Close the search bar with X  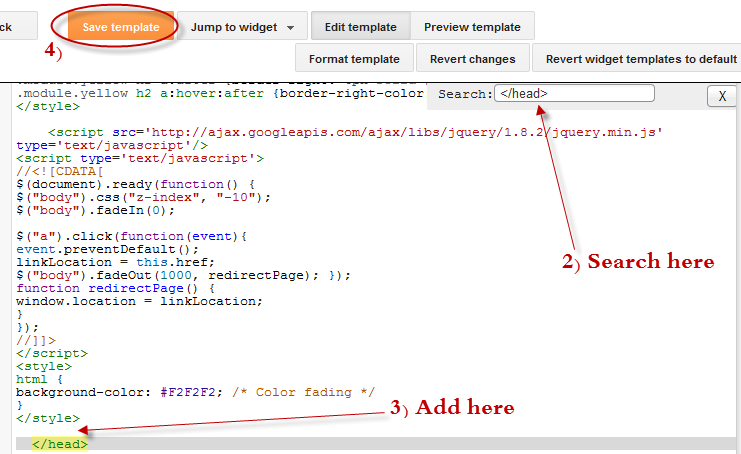pos(722,96)
